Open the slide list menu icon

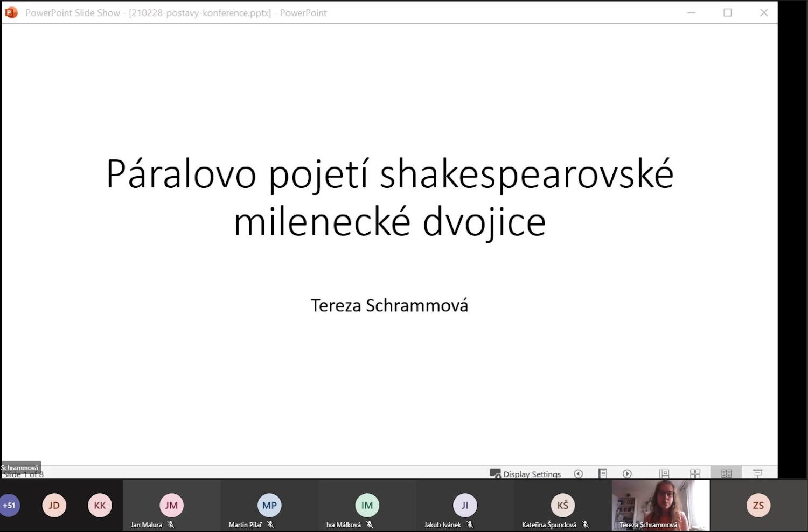(603, 474)
